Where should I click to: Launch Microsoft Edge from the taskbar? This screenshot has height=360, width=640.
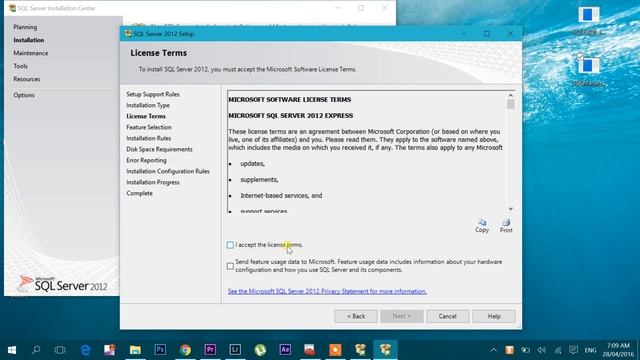pos(85,350)
